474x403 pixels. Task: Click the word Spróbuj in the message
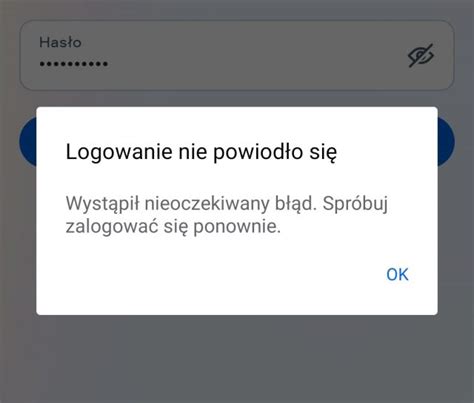click(355, 204)
